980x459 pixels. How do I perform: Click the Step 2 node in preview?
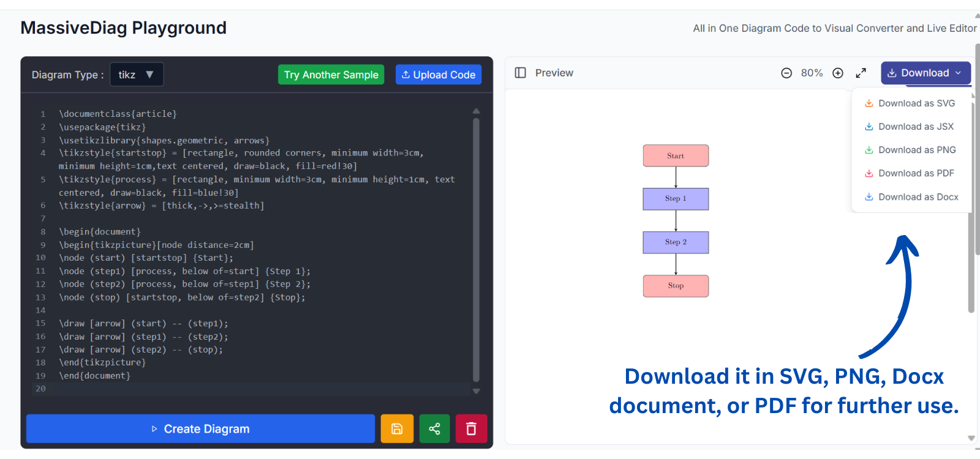tap(676, 242)
